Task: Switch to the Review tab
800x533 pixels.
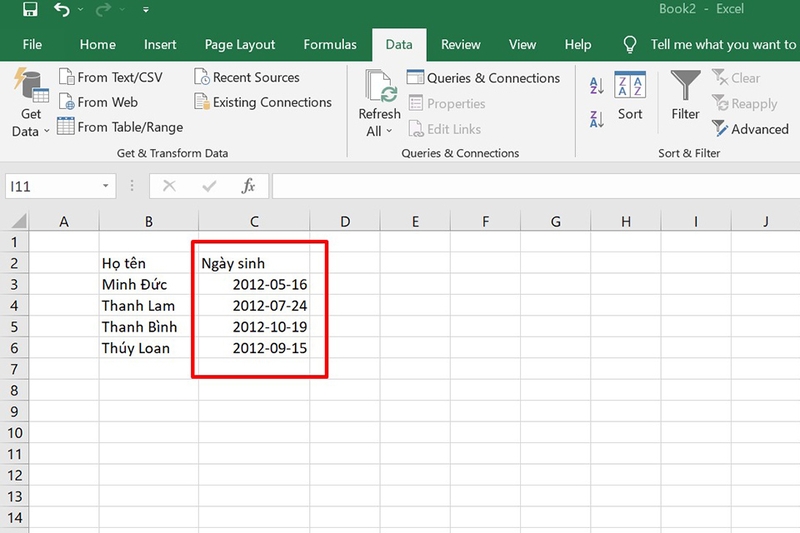Action: click(461, 44)
